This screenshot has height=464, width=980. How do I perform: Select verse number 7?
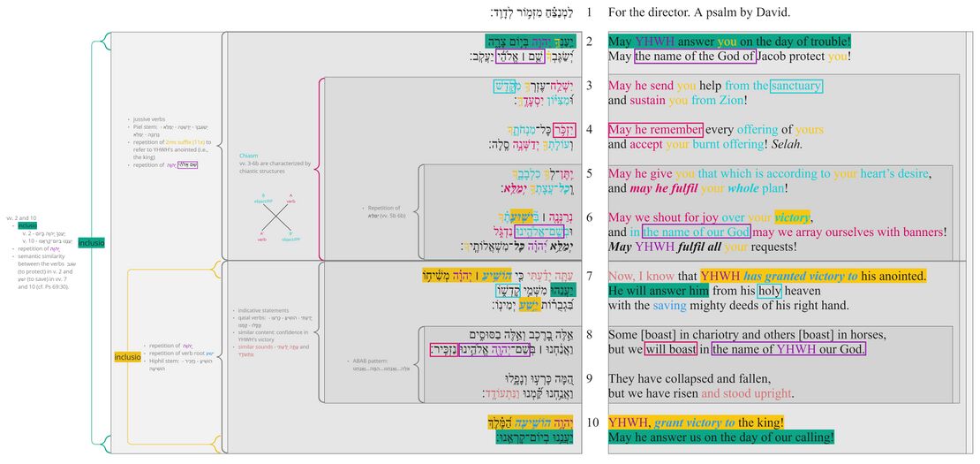pyautogui.click(x=589, y=276)
